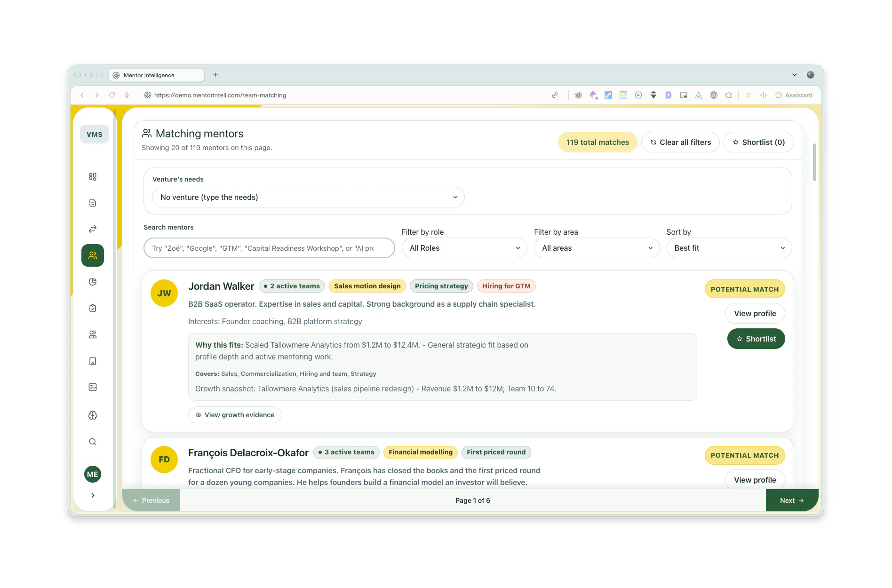This screenshot has height=588, width=892.
Task: Open the puzzle piece extensions icon
Action: pos(729,95)
